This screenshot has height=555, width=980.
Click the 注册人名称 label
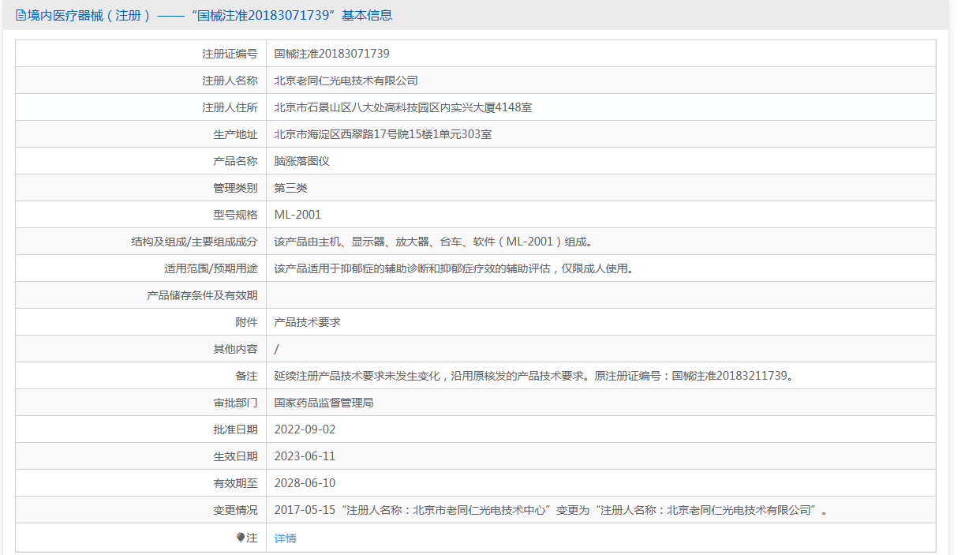(x=230, y=81)
